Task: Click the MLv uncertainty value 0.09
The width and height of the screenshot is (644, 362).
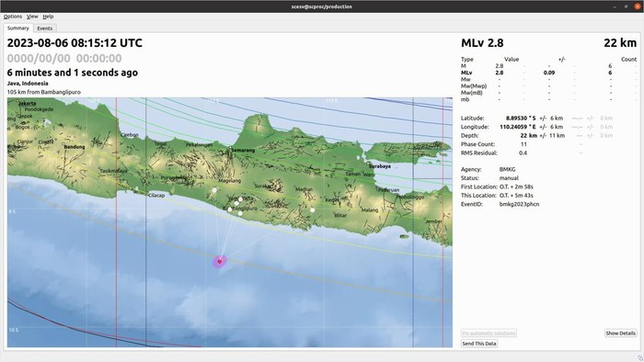Action: [x=549, y=73]
